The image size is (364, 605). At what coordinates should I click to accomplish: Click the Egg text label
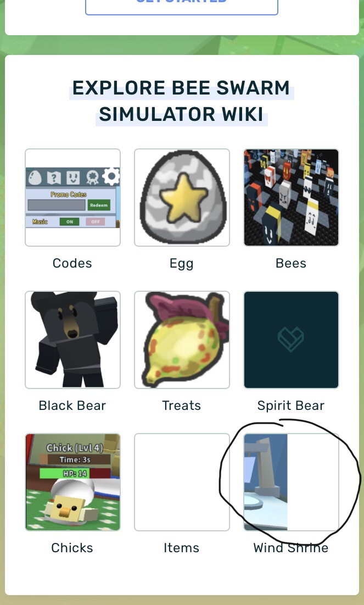[182, 264]
